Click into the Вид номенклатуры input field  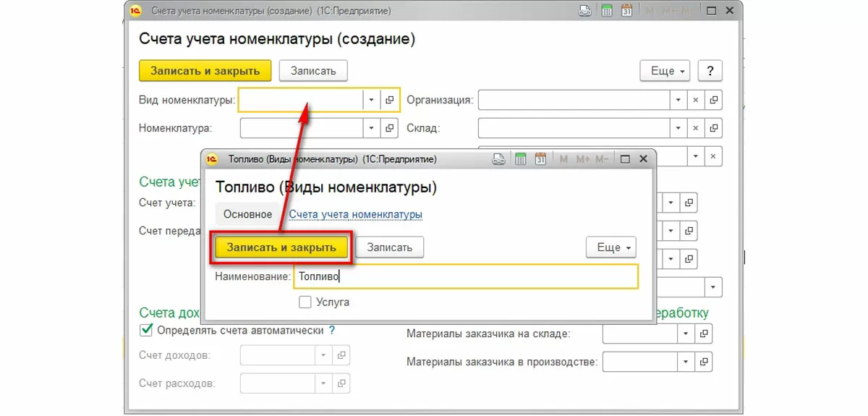(301, 100)
